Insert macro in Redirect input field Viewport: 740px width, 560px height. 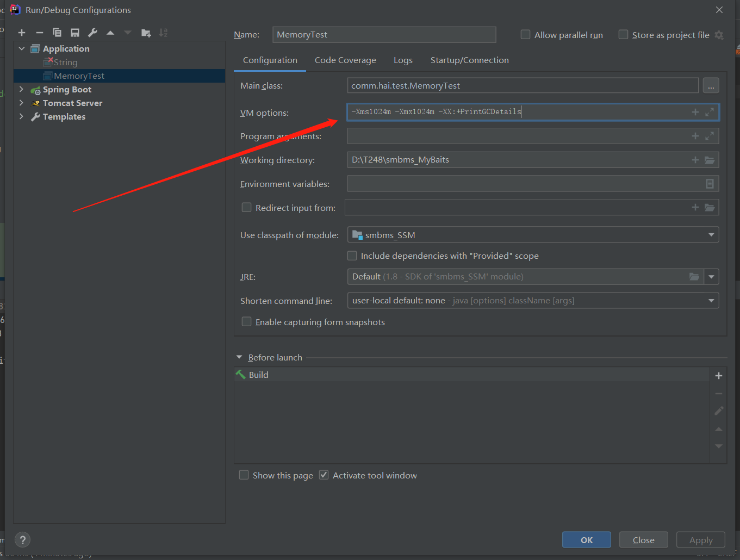coord(695,207)
